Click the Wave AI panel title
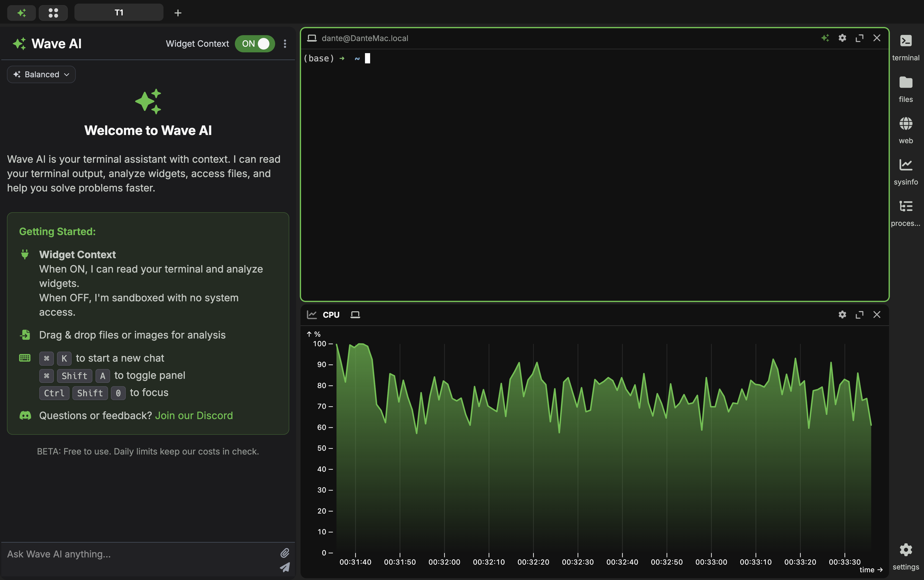Viewport: 924px width, 580px height. 56,44
